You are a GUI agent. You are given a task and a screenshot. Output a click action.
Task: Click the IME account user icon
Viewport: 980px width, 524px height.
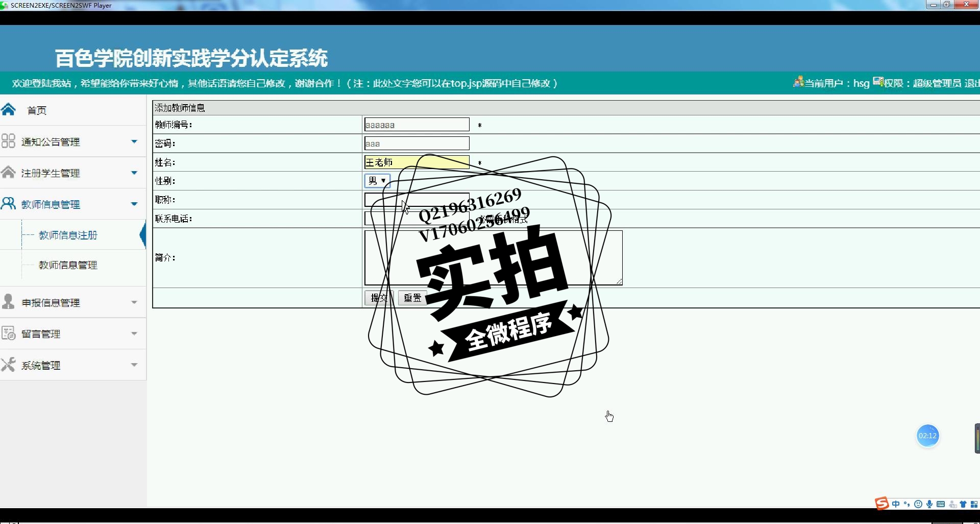952,505
